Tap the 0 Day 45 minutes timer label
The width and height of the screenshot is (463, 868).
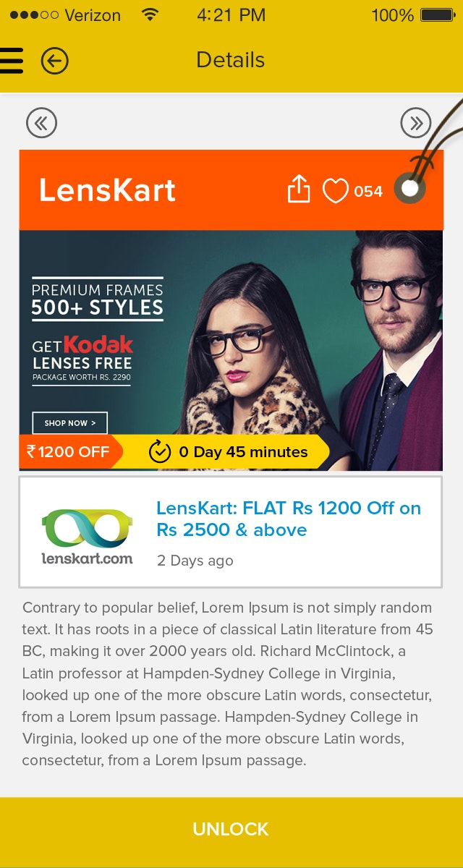tap(243, 452)
